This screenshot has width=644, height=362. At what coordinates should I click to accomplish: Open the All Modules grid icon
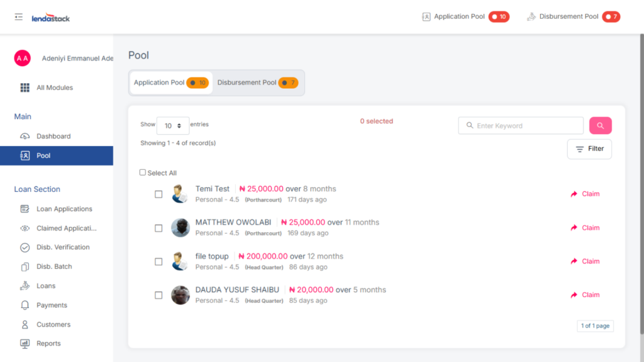25,88
